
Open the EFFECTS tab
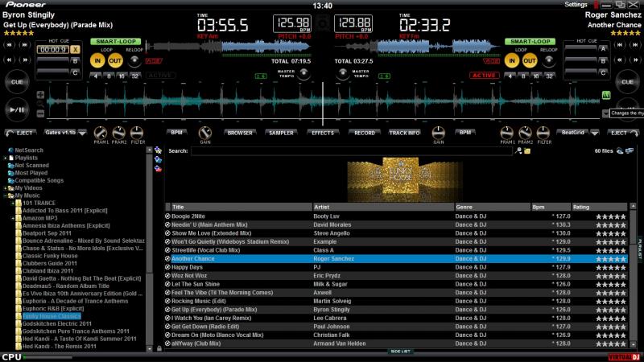tap(323, 132)
